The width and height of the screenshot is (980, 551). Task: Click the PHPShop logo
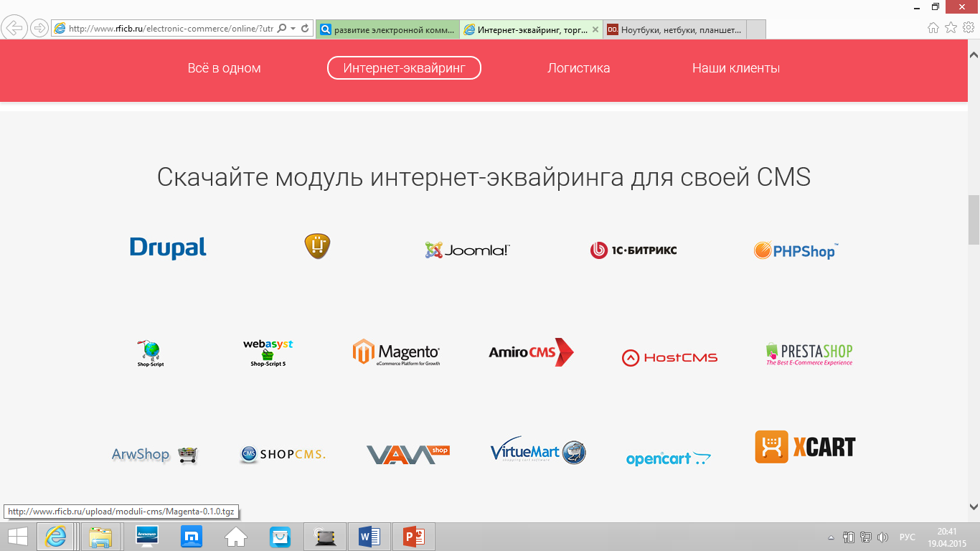796,250
